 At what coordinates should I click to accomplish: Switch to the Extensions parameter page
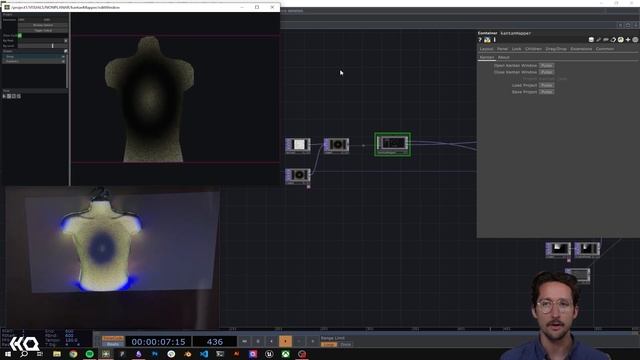[581, 49]
